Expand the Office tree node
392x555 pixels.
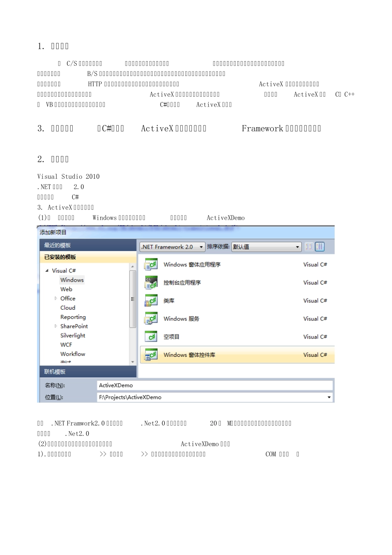56,299
